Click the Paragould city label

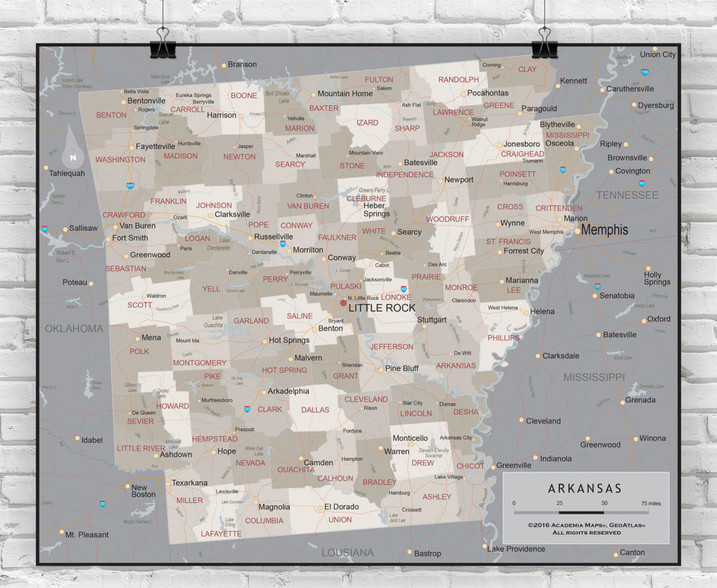point(539,109)
